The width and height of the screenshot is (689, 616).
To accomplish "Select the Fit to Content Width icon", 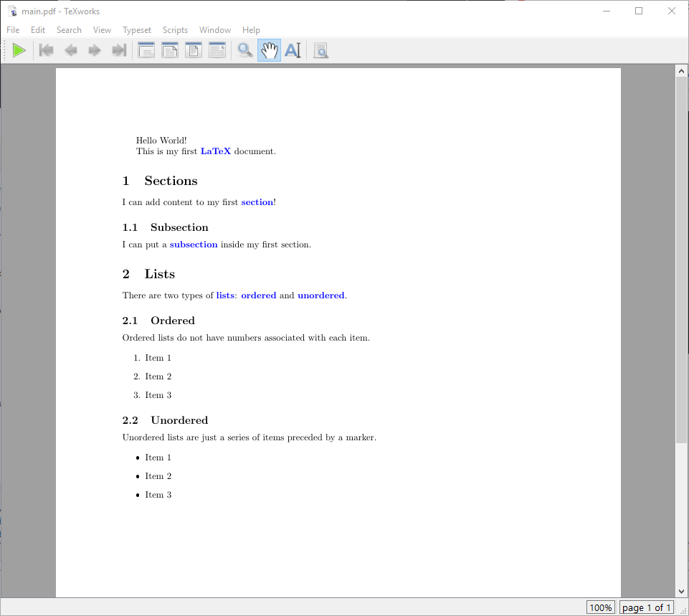I will (x=217, y=50).
